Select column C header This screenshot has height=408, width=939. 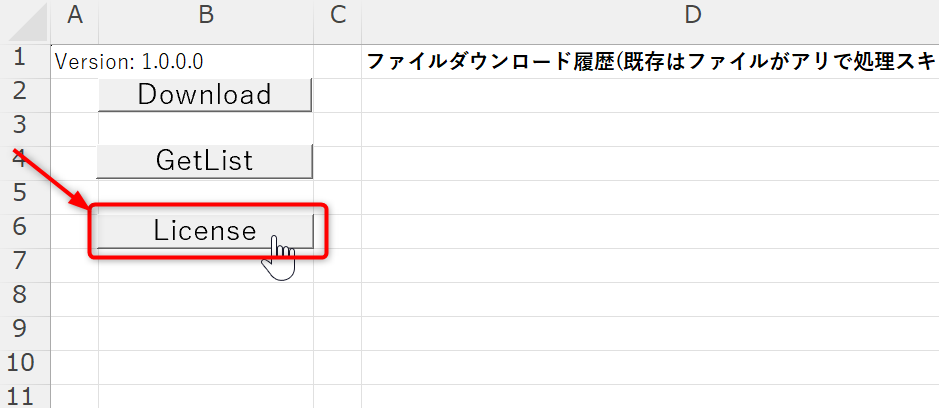pyautogui.click(x=337, y=15)
